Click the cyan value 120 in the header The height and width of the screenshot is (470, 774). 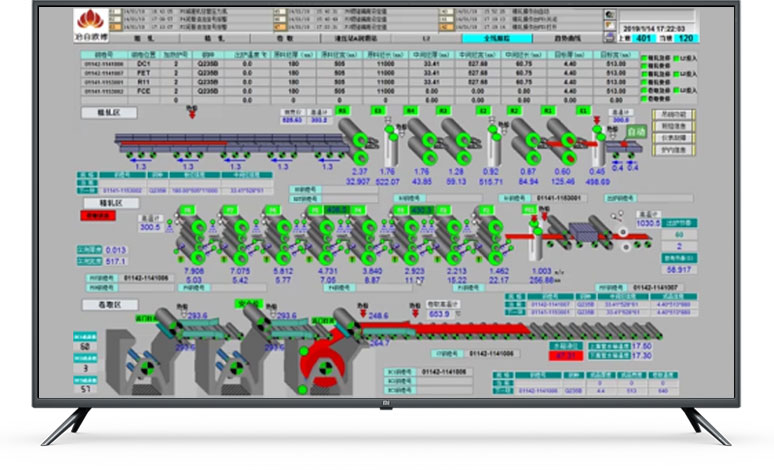click(x=686, y=38)
